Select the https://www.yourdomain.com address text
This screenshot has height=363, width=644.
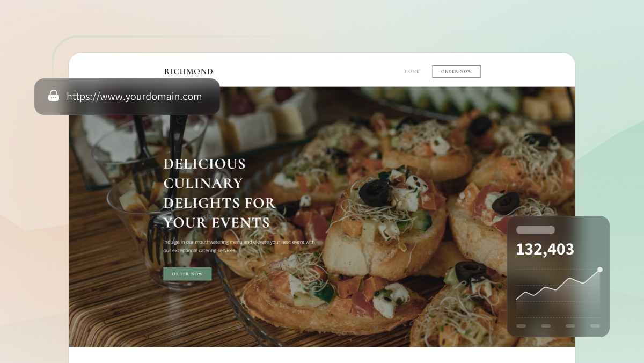click(x=134, y=97)
